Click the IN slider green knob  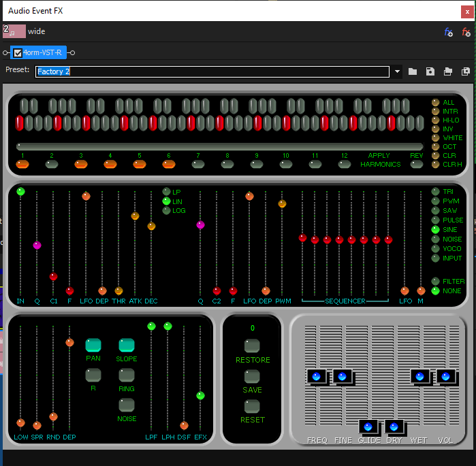click(20, 191)
